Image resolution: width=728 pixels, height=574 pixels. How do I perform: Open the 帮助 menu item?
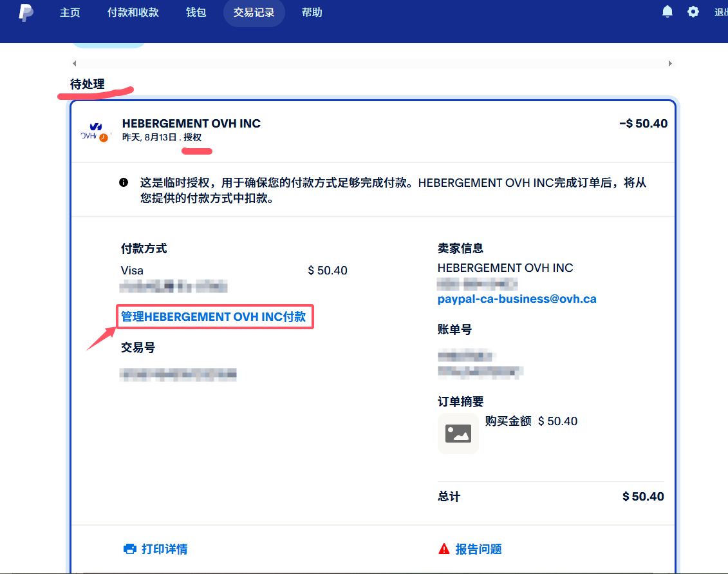click(312, 12)
